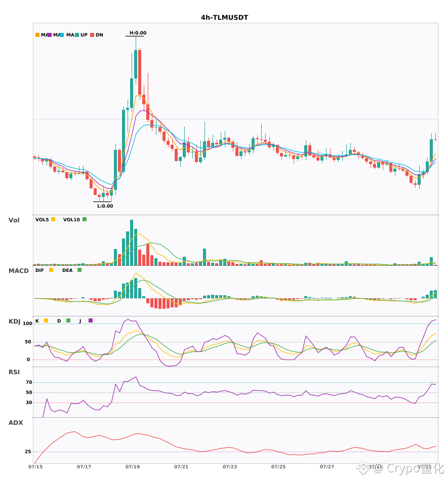Click the 100 level on the KDJ axis

(x=28, y=324)
